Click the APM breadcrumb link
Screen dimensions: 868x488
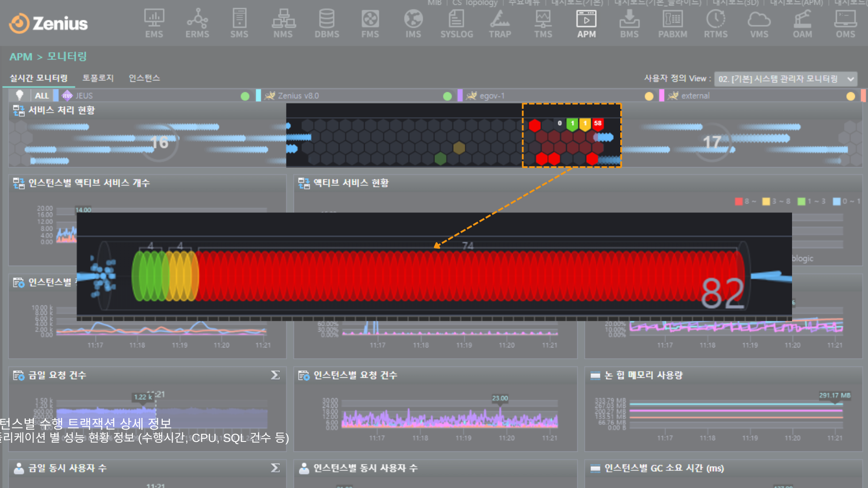(x=21, y=57)
